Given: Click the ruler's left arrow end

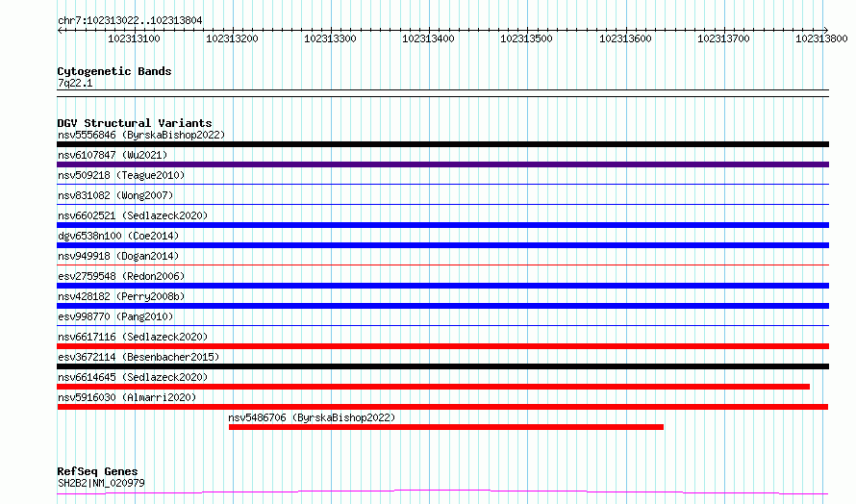Looking at the screenshot, I should [60, 31].
